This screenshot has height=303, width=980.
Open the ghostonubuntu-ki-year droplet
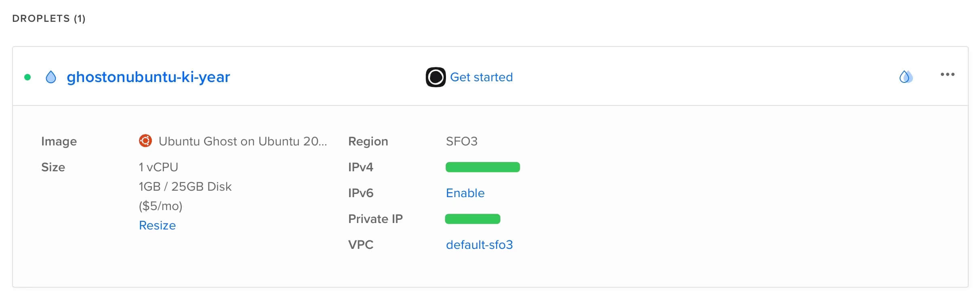148,77
